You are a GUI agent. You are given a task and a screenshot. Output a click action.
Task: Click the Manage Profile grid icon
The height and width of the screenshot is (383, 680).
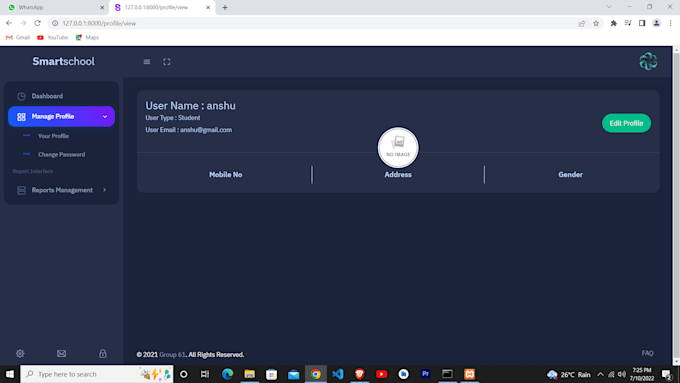[x=21, y=117]
